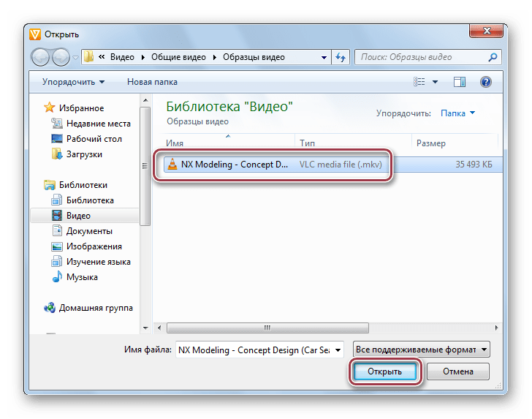Toggle the preview pane icon
This screenshot has width=532, height=419.
pos(460,82)
